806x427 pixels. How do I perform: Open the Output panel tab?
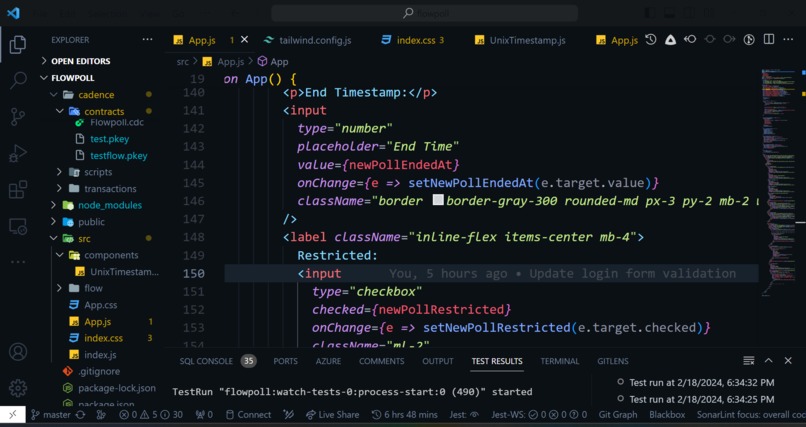(437, 361)
